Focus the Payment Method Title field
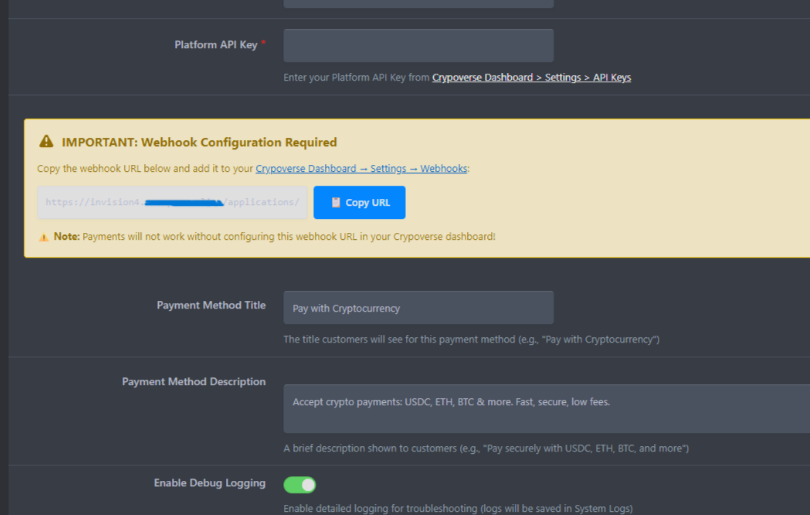The width and height of the screenshot is (810, 515). click(x=418, y=308)
